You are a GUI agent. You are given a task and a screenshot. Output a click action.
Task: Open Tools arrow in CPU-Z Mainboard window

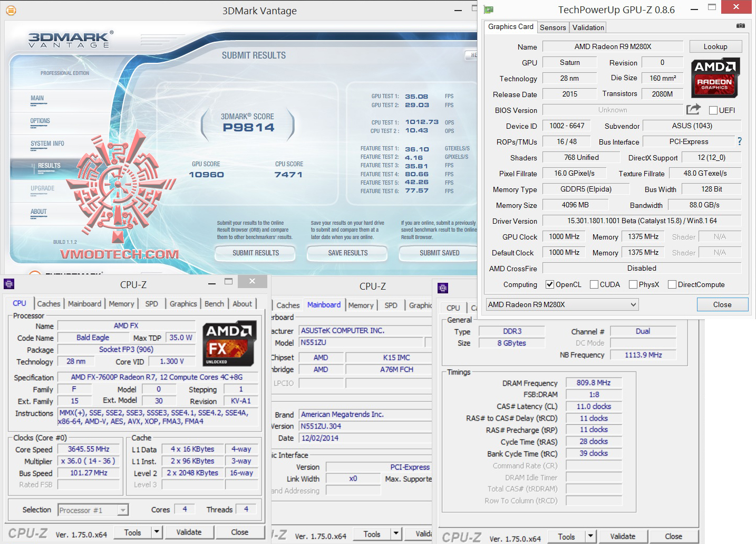[x=396, y=534]
